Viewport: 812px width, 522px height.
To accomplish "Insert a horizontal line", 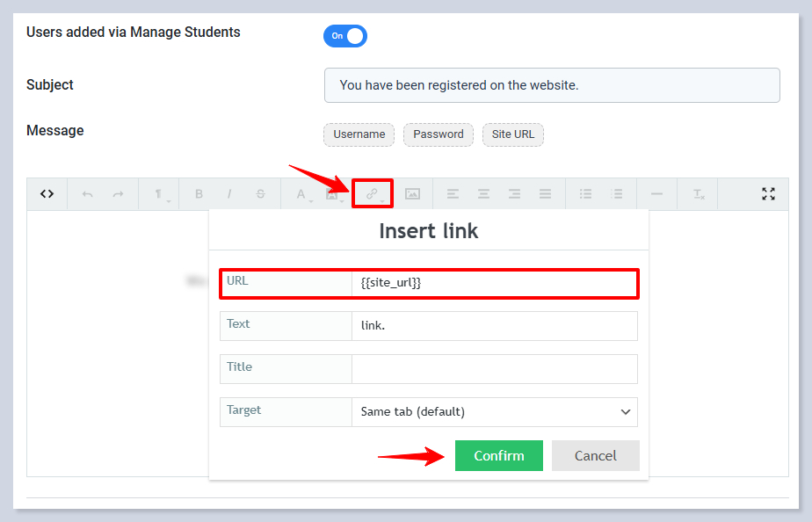I will pos(656,194).
